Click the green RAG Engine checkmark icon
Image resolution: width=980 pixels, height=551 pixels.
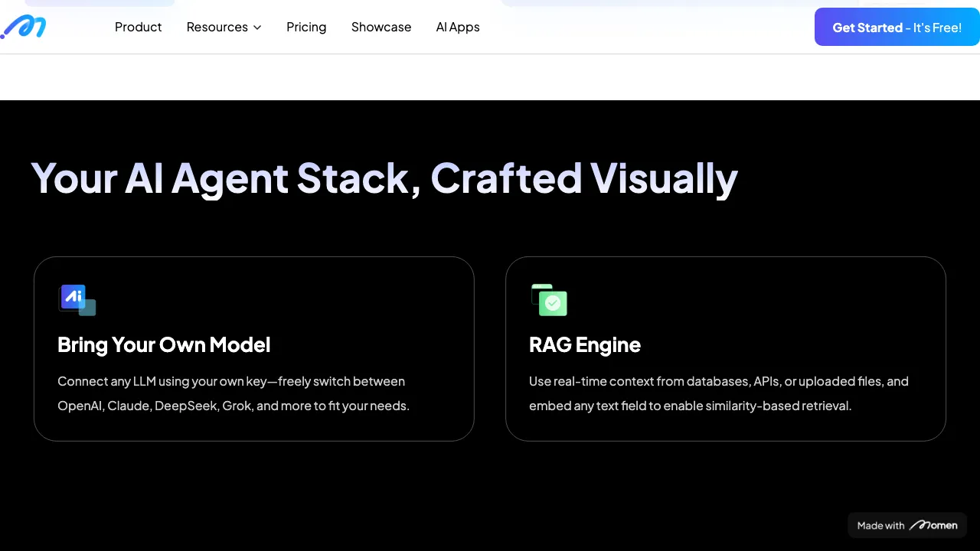click(x=549, y=300)
